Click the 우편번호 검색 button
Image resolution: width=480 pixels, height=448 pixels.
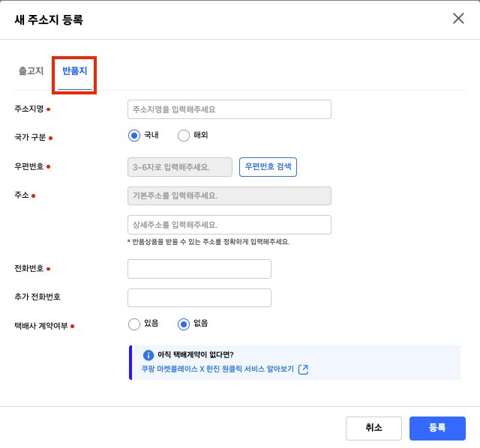268,167
